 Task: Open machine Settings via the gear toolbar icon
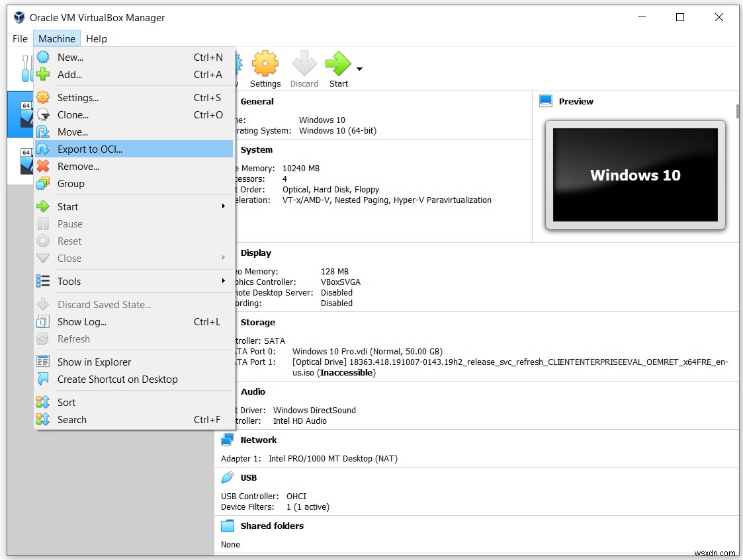(x=265, y=63)
